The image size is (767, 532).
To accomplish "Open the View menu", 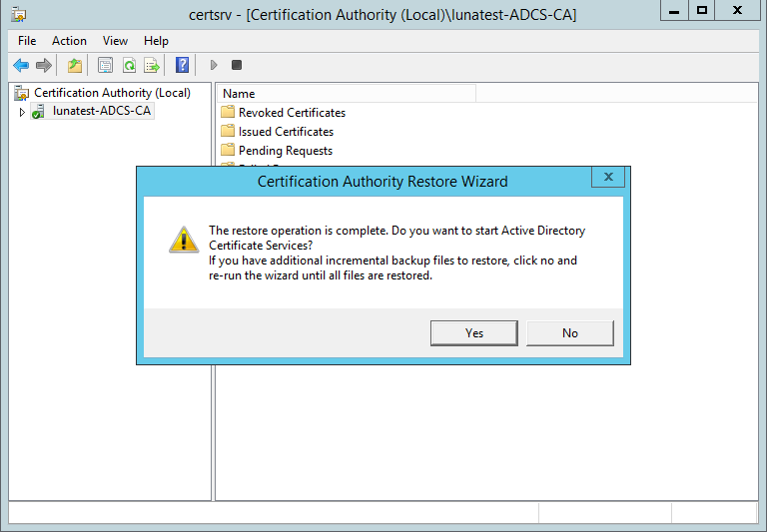I will pos(115,41).
